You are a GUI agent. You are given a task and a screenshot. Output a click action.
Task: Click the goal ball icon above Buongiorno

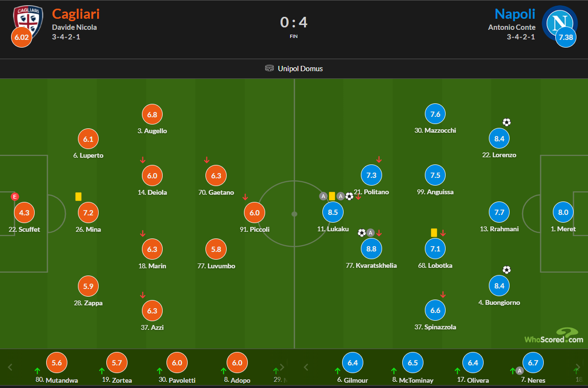coord(506,270)
